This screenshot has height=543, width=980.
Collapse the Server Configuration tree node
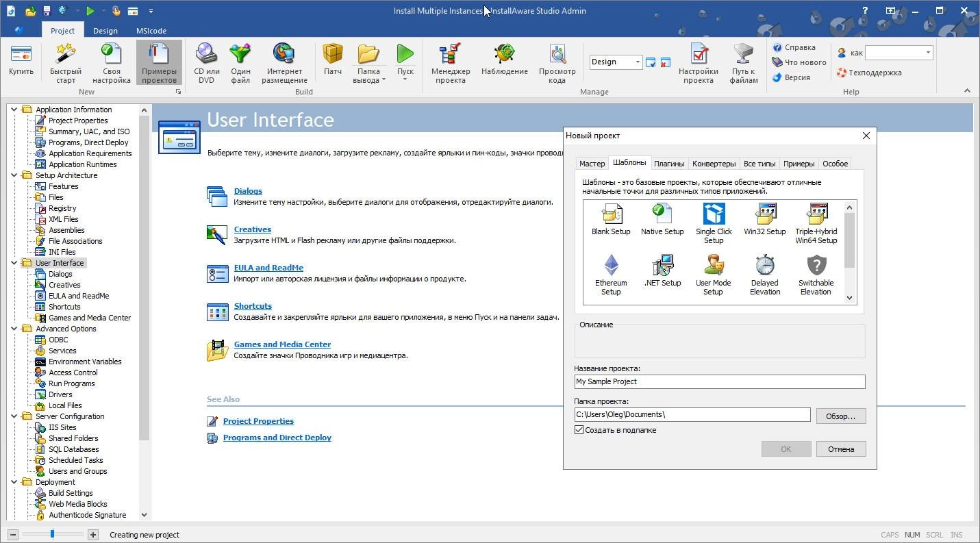[14, 416]
